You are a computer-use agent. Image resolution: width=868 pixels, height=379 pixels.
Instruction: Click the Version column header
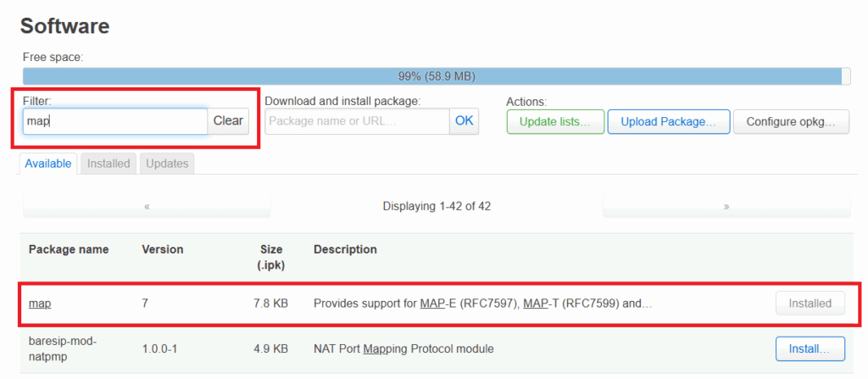[x=162, y=249]
